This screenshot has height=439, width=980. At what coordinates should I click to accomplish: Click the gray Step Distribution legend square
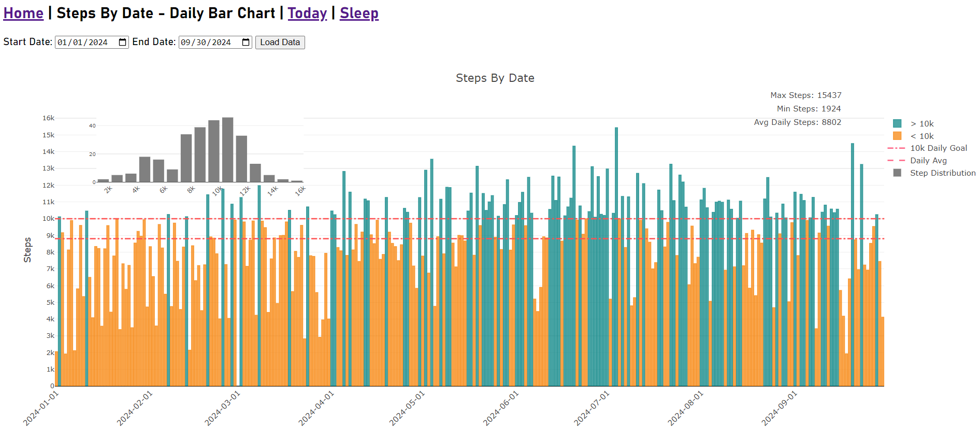(x=897, y=173)
